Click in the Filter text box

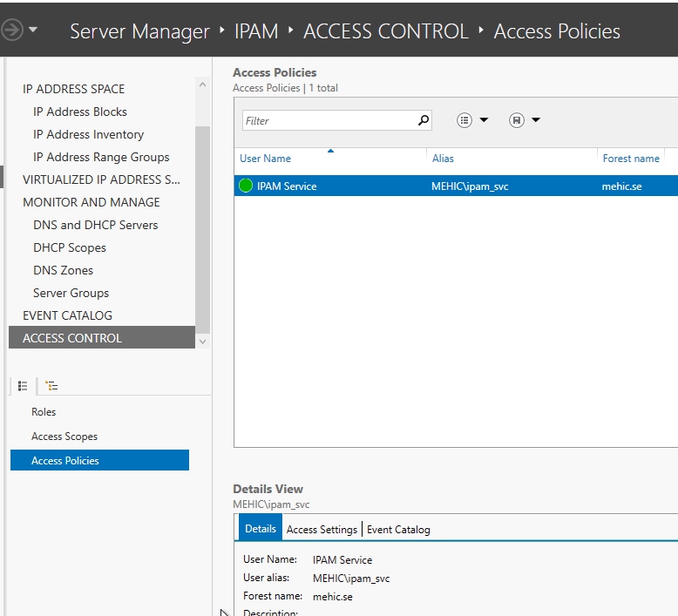(x=327, y=120)
